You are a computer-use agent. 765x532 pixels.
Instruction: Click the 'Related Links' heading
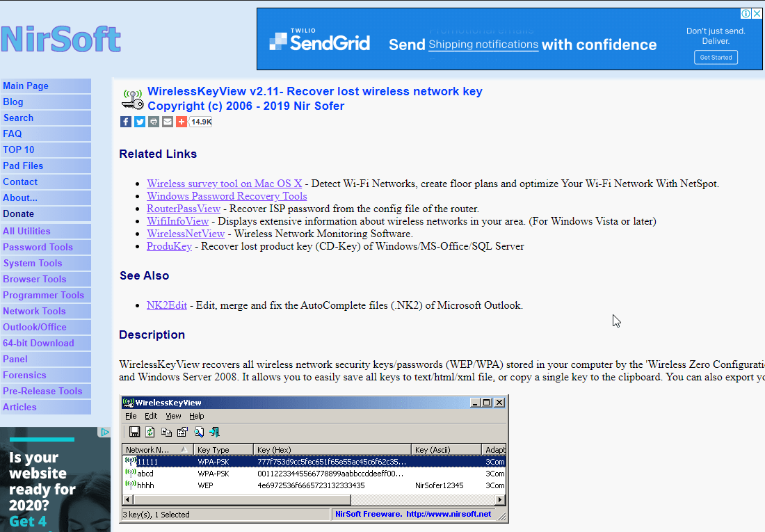(x=158, y=154)
